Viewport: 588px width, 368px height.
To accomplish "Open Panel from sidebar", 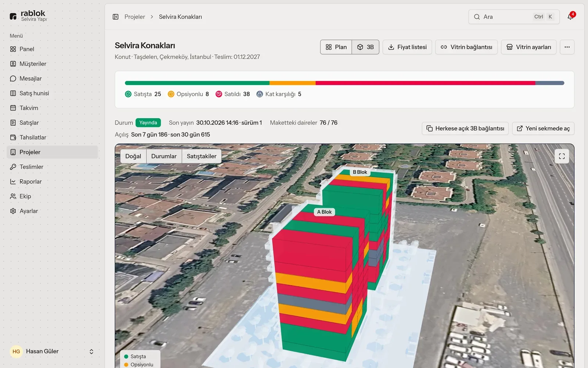I will coord(52,49).
